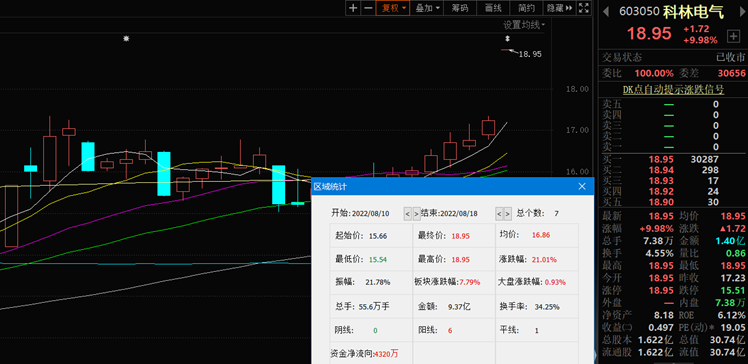Close the 区域统计 dialog
This screenshot has width=748, height=364.
click(x=582, y=187)
